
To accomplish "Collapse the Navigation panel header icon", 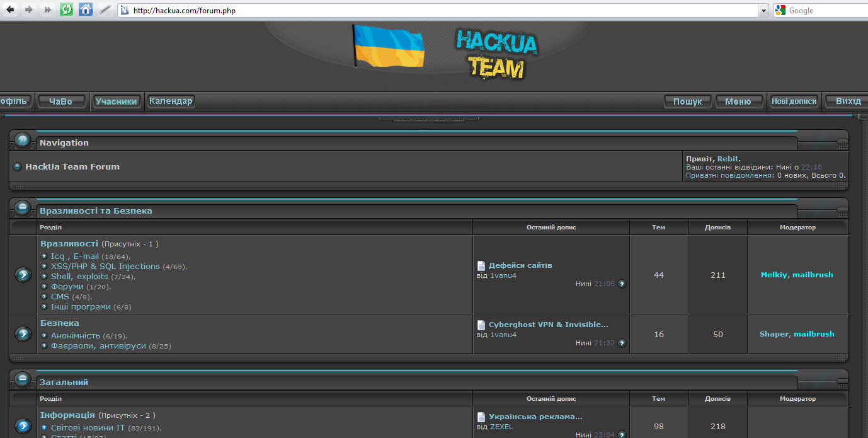I will tap(23, 140).
